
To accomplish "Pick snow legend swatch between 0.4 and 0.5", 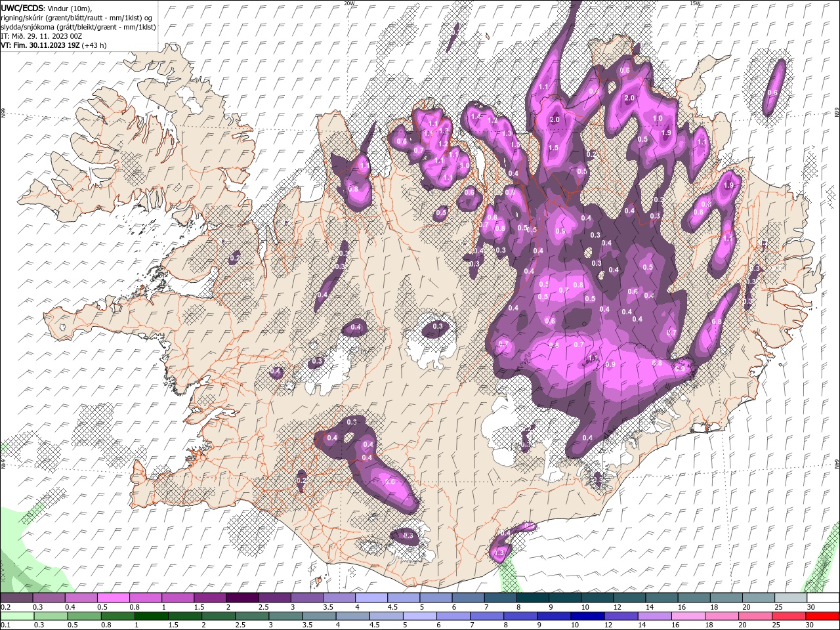I will (81, 597).
